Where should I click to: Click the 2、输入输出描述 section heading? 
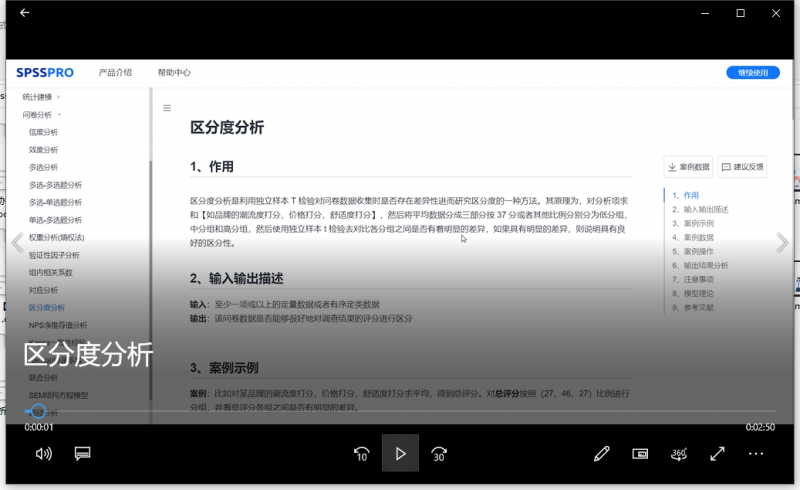237,279
